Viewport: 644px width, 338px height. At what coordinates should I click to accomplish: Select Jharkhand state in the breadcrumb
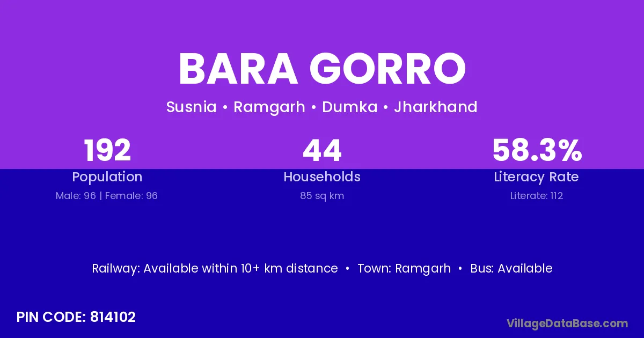pyautogui.click(x=435, y=107)
